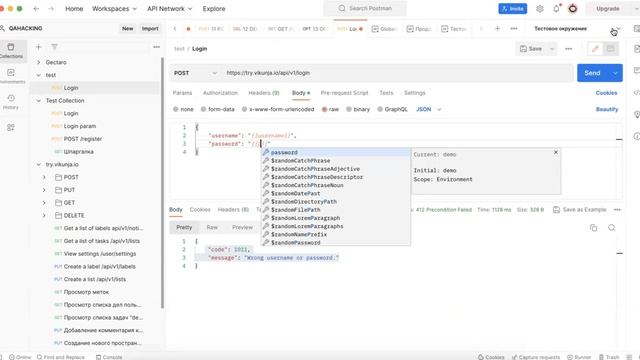The image size is (640, 360).
Task: Expand the Gестаго collection
Action: tap(39, 62)
